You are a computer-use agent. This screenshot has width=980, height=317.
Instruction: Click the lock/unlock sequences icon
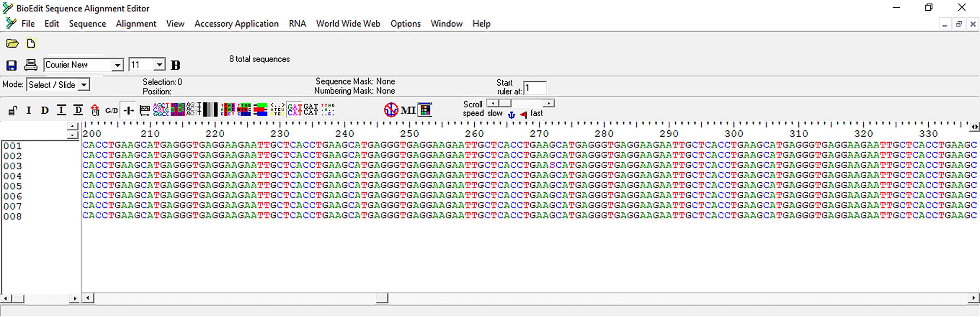pyautogui.click(x=12, y=111)
